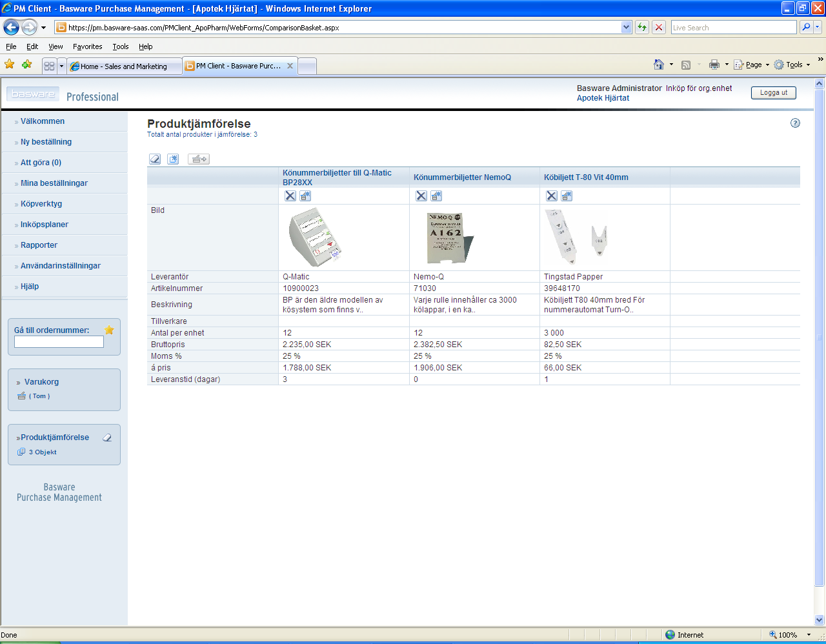Click the page vertical scrollbar down arrow
This screenshot has height=644, width=826.
coord(820,620)
